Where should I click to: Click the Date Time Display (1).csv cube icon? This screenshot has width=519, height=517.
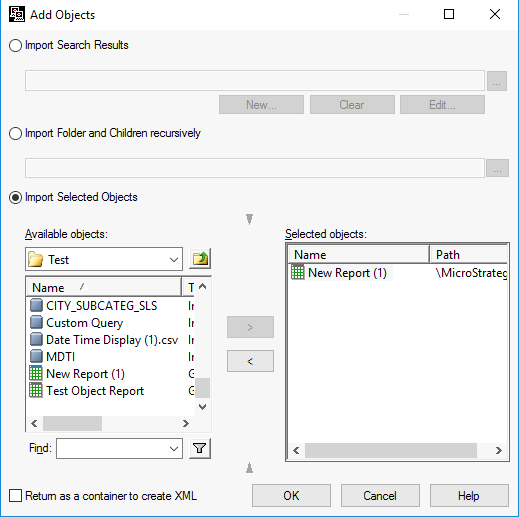[36, 339]
